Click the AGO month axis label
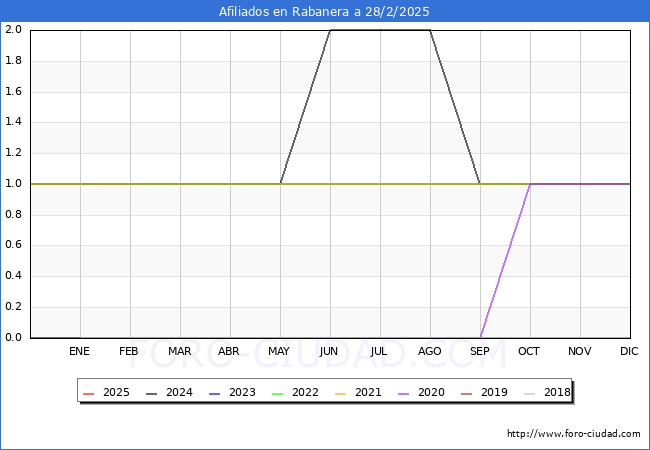This screenshot has width=650, height=450. point(429,351)
